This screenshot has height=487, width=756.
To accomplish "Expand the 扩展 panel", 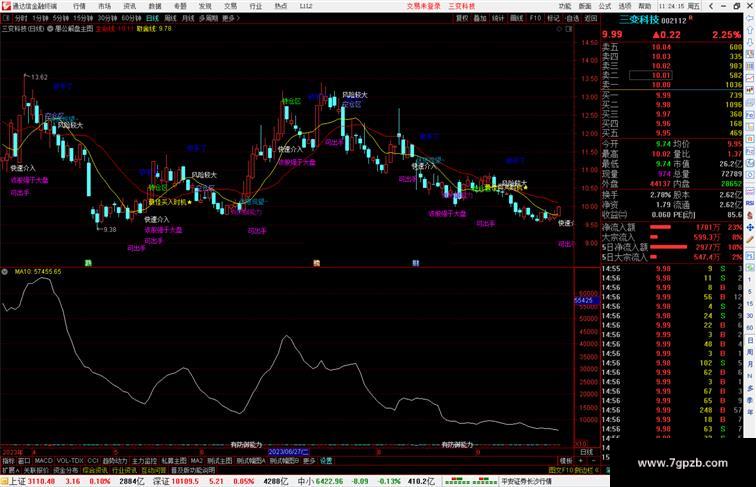I will 10,470.
